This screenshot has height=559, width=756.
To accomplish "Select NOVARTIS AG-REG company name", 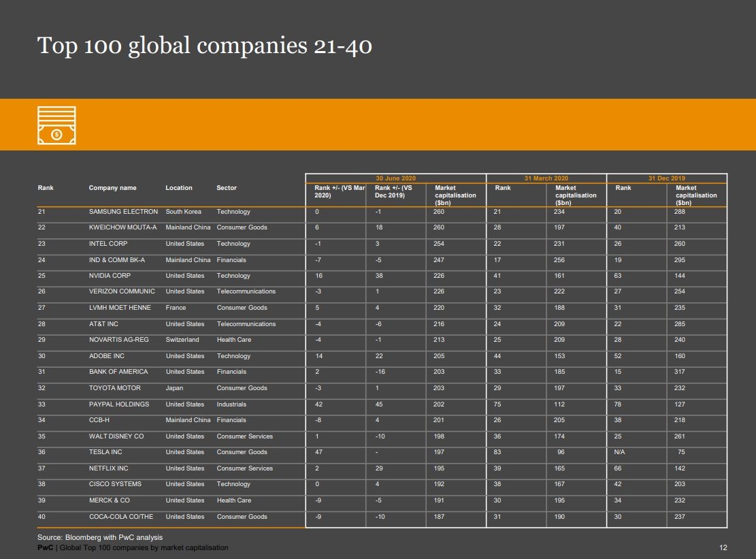I will tap(118, 340).
